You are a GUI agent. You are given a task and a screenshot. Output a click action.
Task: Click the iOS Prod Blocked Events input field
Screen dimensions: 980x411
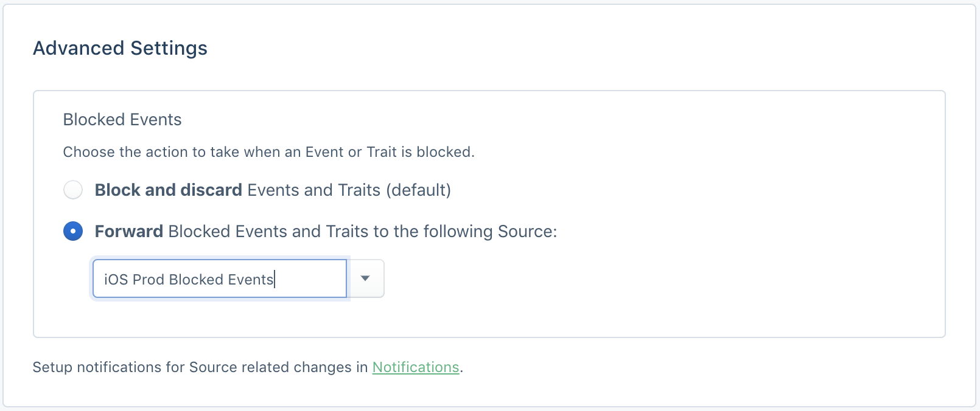[220, 278]
